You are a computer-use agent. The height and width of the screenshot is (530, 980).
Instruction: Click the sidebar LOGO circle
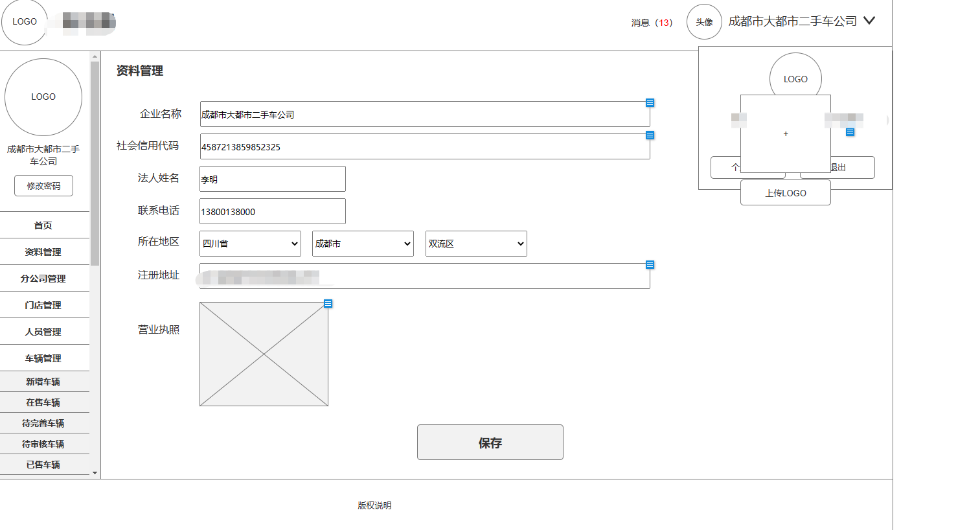point(43,97)
